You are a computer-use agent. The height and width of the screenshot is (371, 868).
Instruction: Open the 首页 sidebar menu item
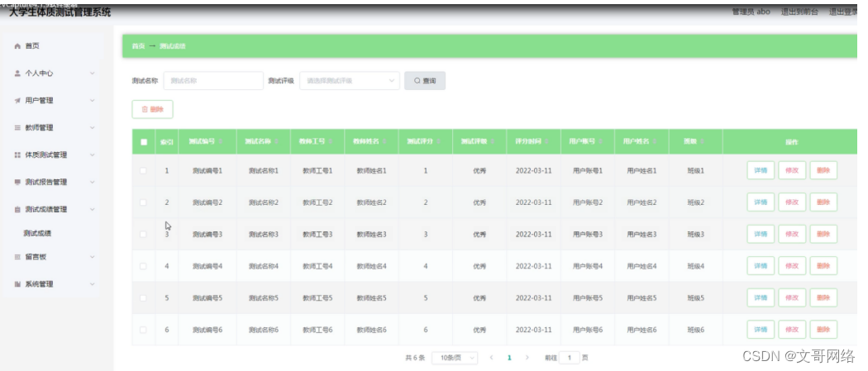tap(53, 46)
